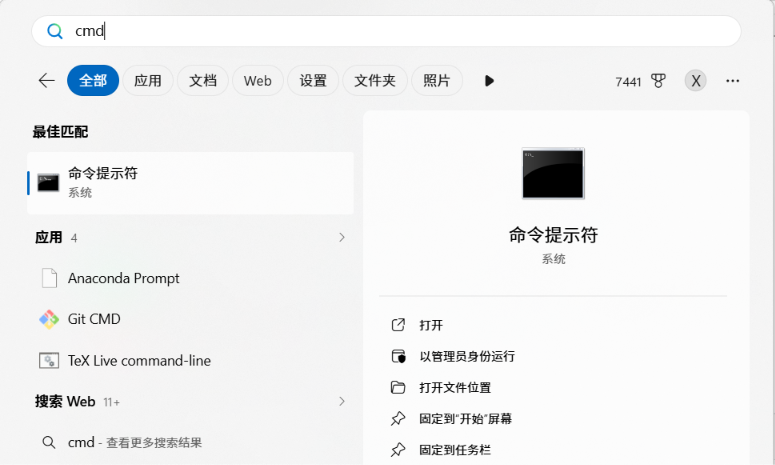Select the 全部 filter tab
The image size is (775, 465).
tap(93, 81)
